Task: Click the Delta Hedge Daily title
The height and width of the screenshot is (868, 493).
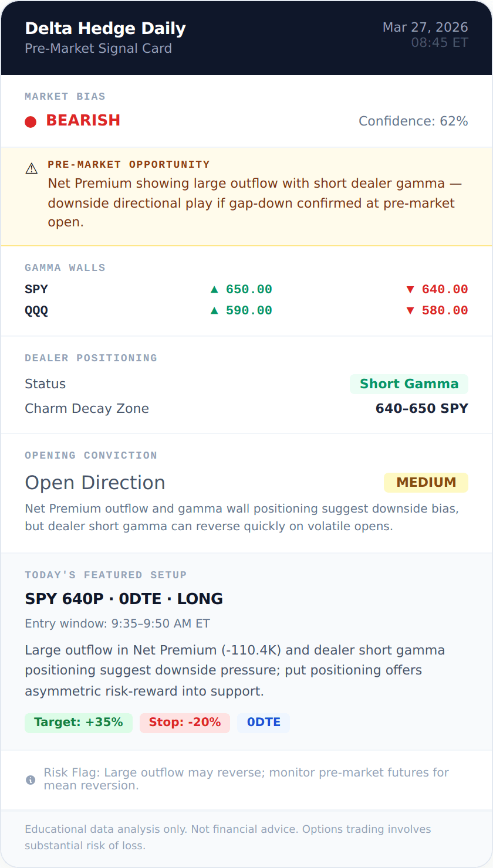Action: point(105,28)
